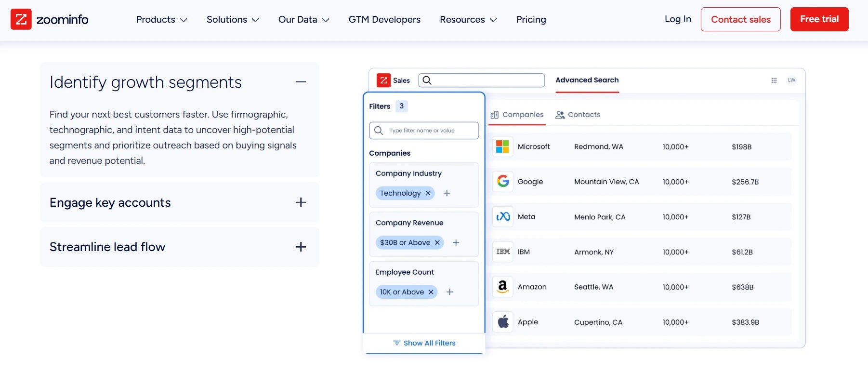The width and height of the screenshot is (868, 372).
Task: Click the $383.9B revenue value
Action: 746,322
